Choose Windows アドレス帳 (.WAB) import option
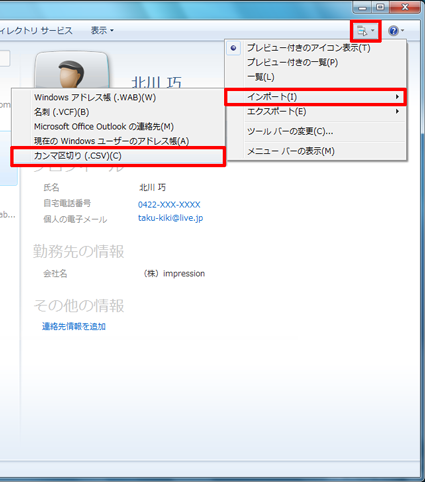The image size is (425, 482). 118,97
